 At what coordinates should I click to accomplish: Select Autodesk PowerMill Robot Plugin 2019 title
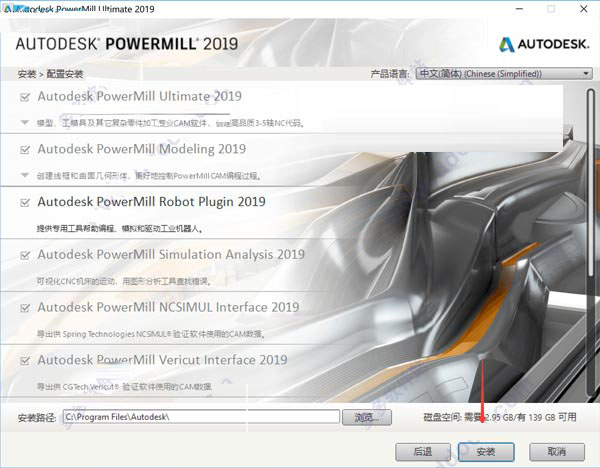coord(152,202)
